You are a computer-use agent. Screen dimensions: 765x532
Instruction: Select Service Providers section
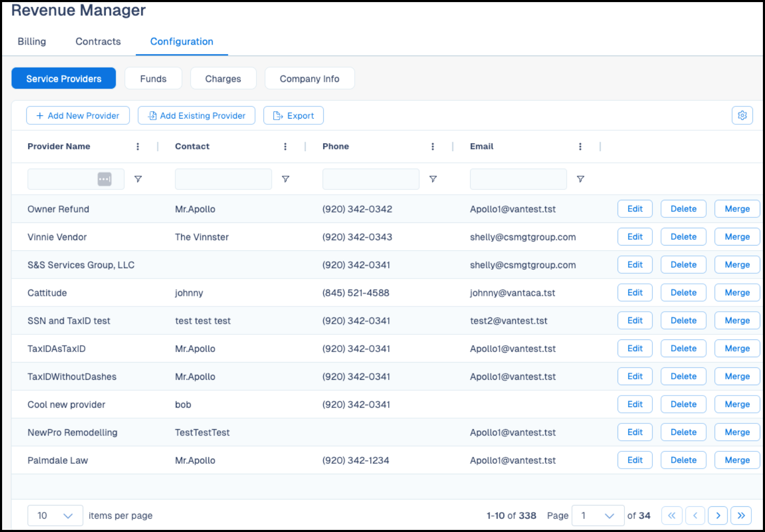64,79
